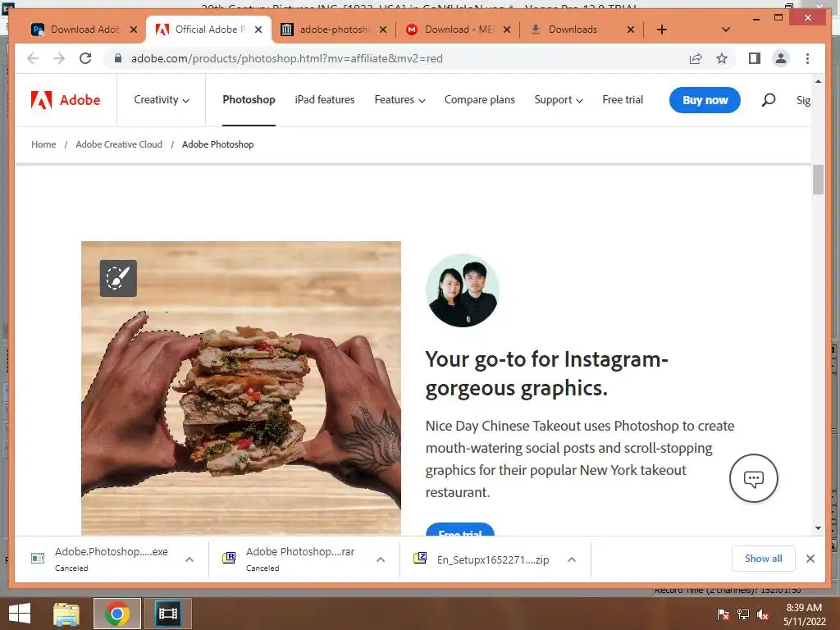Reload the Adobe Photoshop page
Viewport: 840px width, 630px height.
[85, 58]
